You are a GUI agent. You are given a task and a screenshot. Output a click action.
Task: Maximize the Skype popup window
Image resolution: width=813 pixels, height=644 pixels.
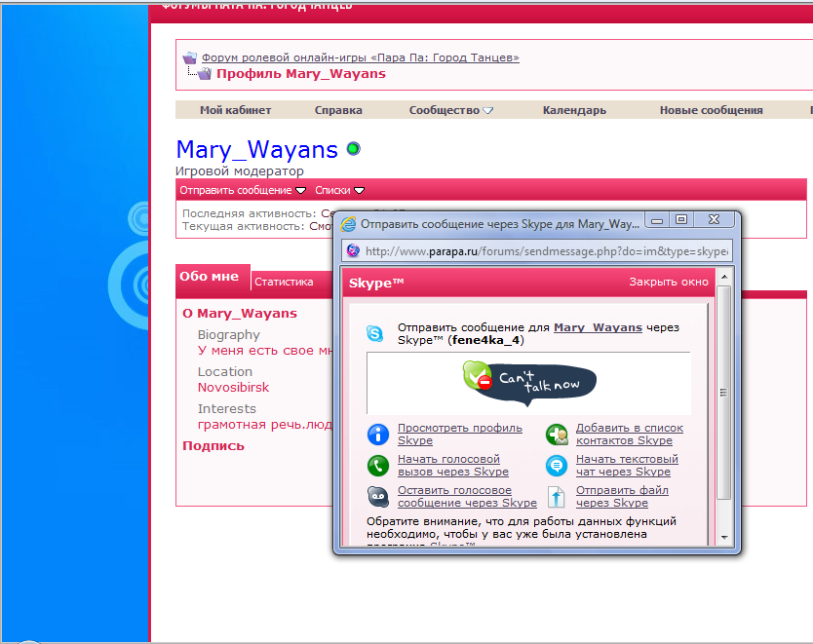tap(681, 219)
